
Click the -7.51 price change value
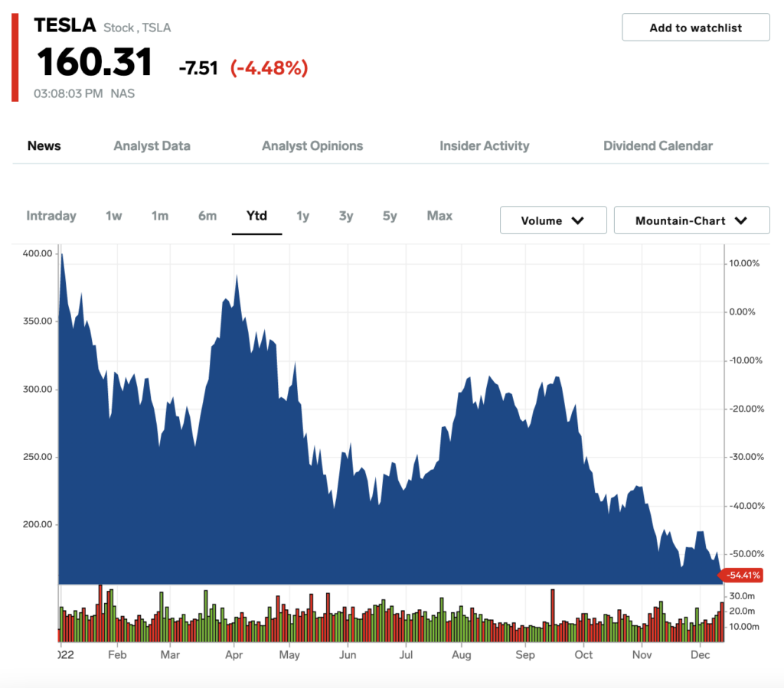[198, 68]
